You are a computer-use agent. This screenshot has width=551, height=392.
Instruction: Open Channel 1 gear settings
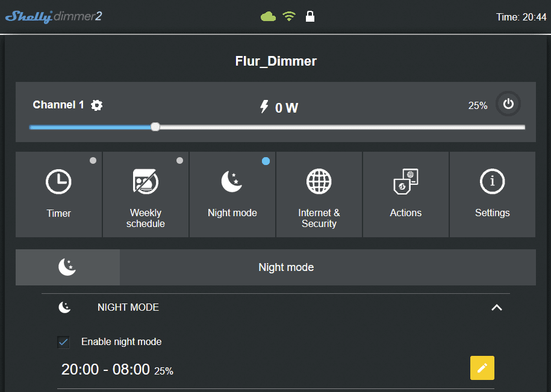[97, 105]
